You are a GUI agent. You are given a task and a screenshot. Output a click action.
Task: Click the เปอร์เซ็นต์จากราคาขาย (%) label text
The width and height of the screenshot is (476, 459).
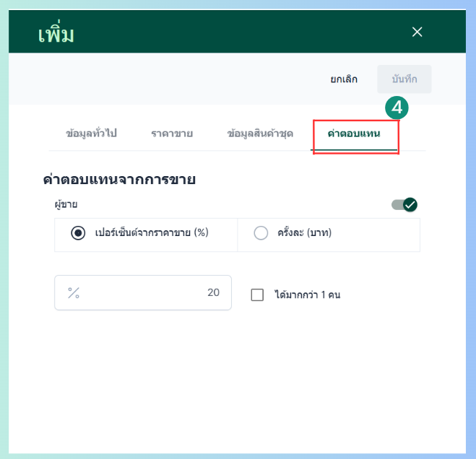pos(152,233)
